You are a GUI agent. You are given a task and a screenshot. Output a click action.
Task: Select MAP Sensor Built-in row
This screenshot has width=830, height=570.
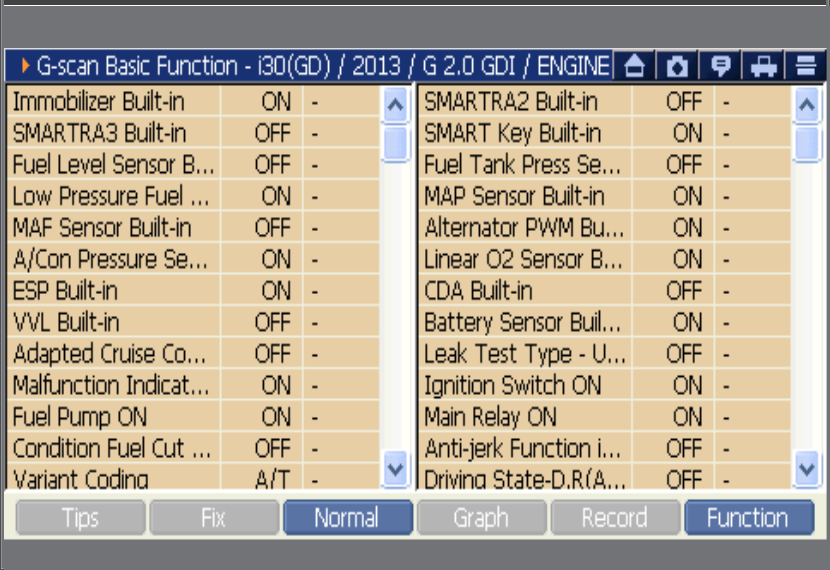tap(605, 196)
